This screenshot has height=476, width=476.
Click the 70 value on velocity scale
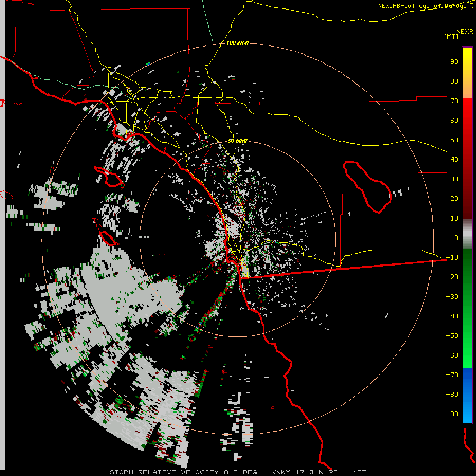coord(454,101)
